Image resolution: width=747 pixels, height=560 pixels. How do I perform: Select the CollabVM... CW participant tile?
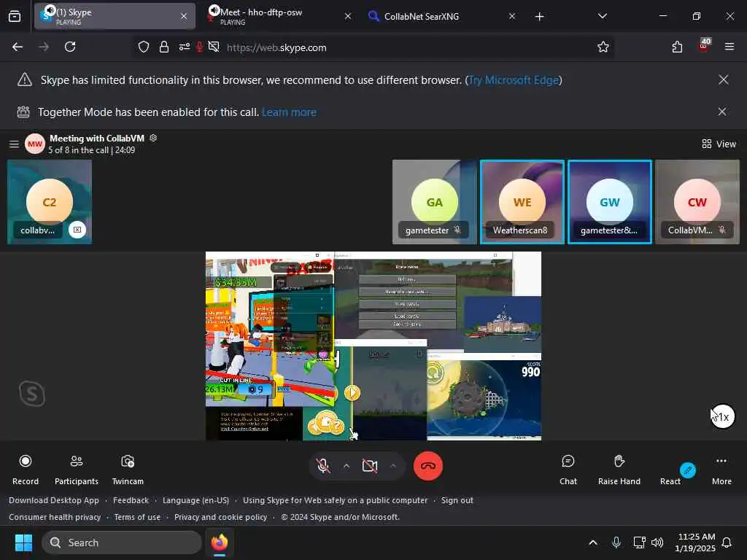point(697,202)
